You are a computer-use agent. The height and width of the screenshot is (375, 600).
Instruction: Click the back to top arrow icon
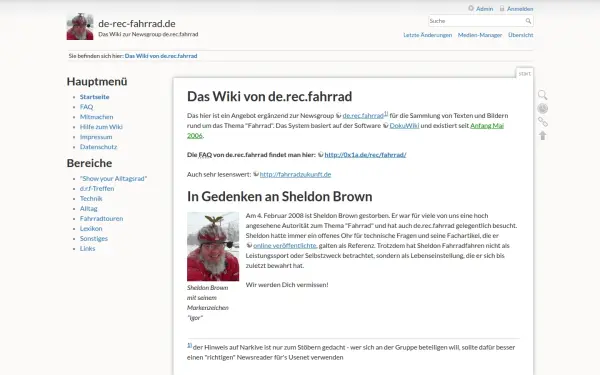point(543,135)
